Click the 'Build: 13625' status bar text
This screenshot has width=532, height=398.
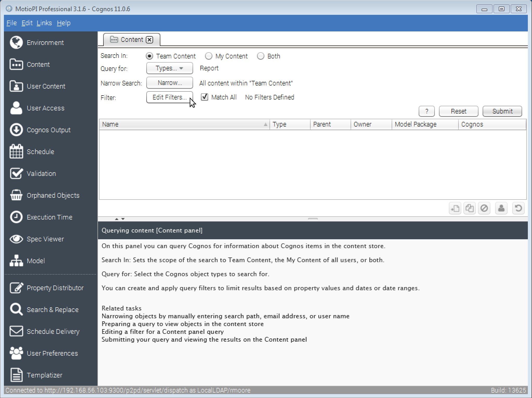[x=508, y=390]
